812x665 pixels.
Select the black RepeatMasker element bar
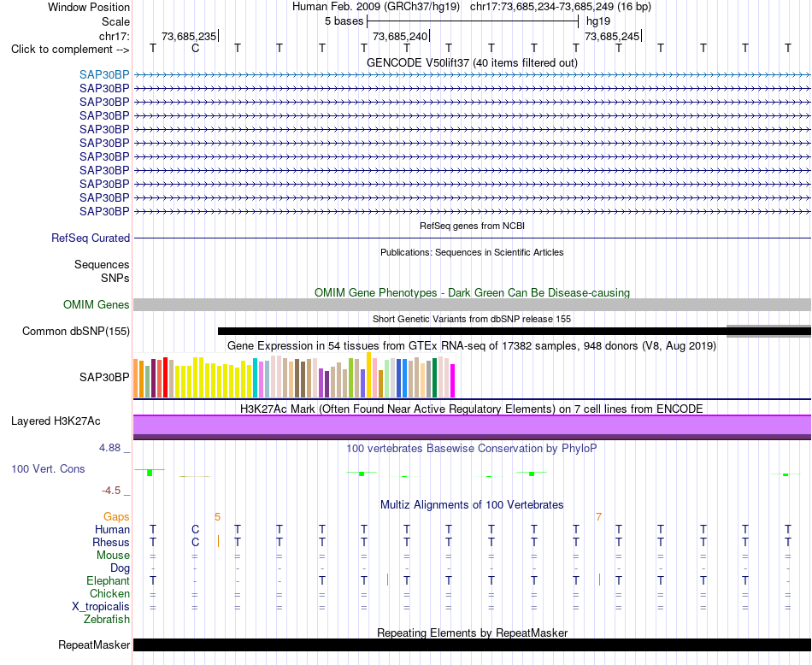pyautogui.click(x=472, y=644)
